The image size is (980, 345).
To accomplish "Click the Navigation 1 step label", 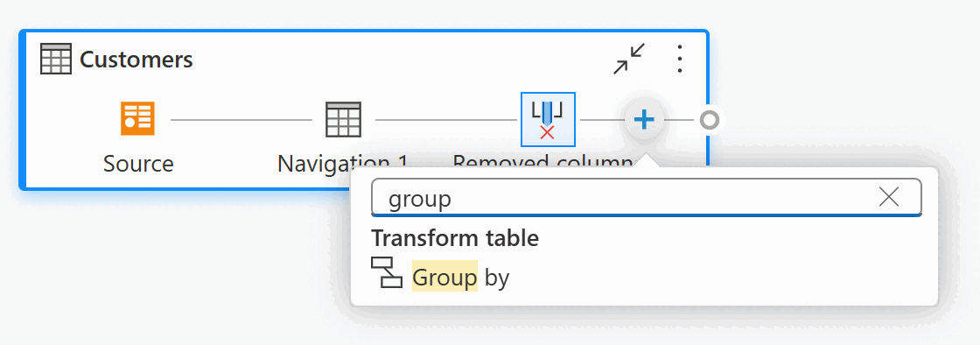I will (x=342, y=164).
